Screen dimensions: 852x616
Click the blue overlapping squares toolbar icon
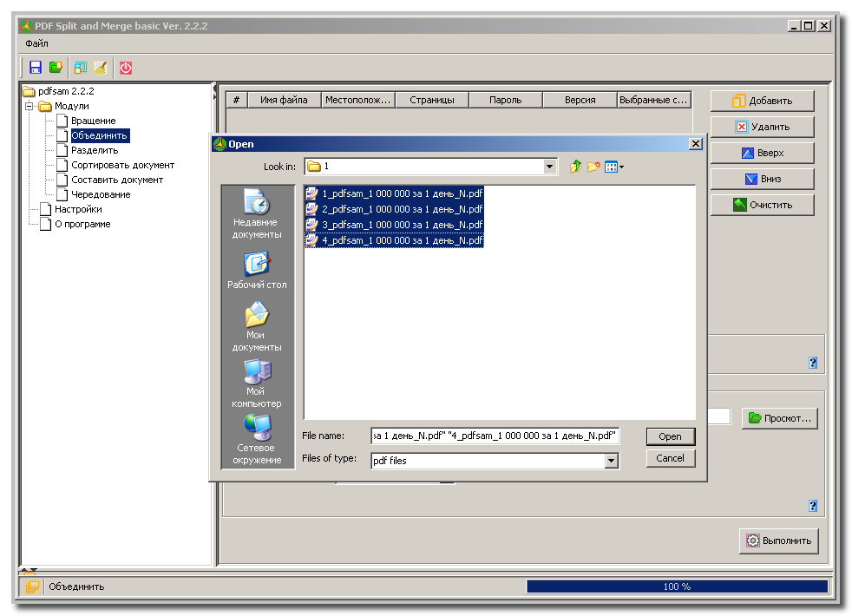[x=81, y=68]
